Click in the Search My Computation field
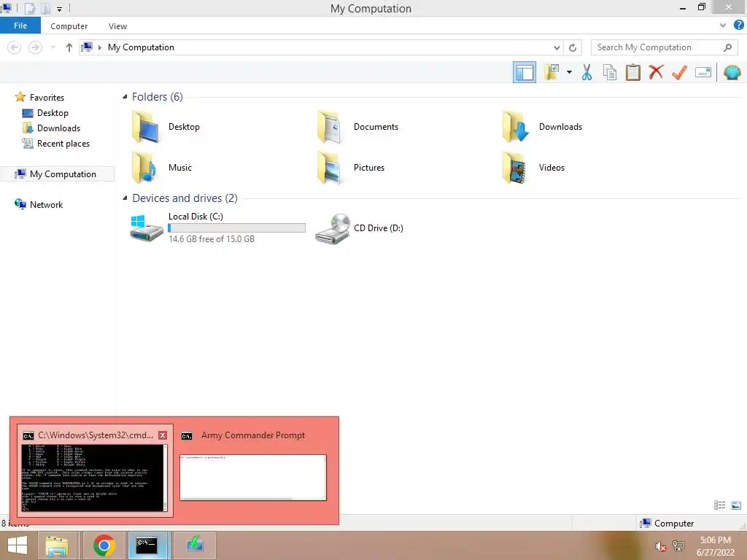The image size is (747, 560). pyautogui.click(x=664, y=47)
